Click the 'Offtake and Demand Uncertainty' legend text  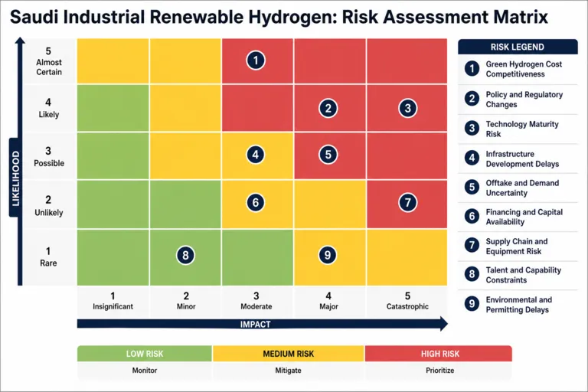(x=522, y=188)
